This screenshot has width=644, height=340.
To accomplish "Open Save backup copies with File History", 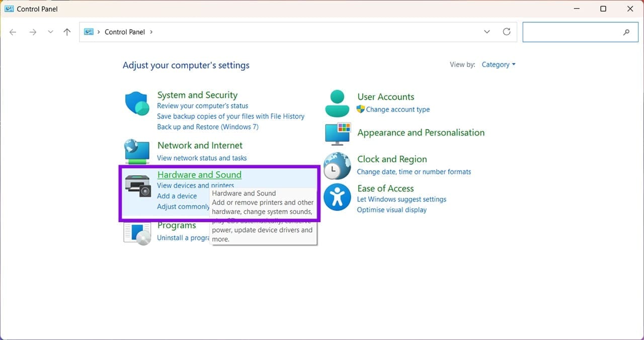I will click(230, 116).
